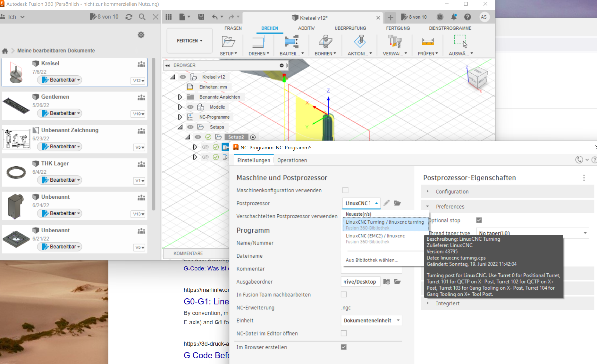The height and width of the screenshot is (364, 597).
Task: Toggle visibility eye of Modelle
Action: 190,107
